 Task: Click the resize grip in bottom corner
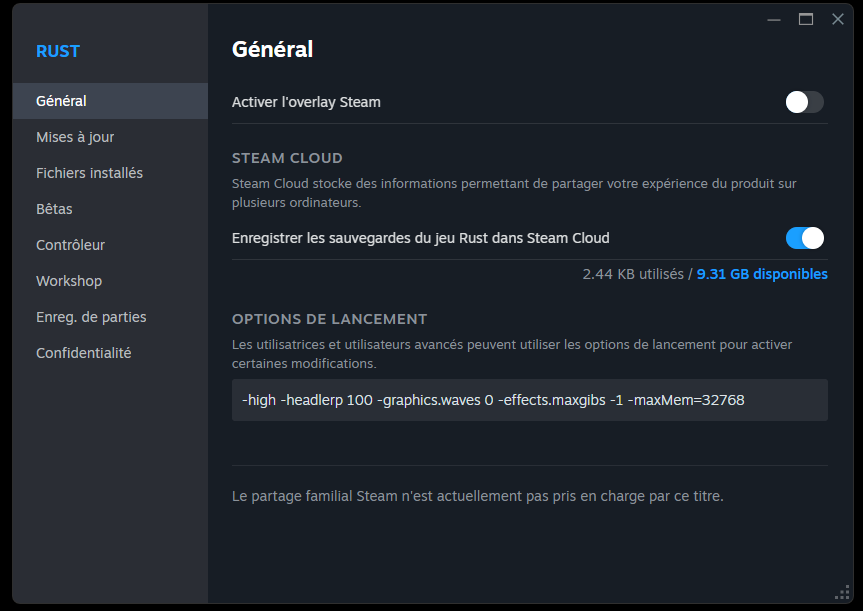[x=841, y=591]
